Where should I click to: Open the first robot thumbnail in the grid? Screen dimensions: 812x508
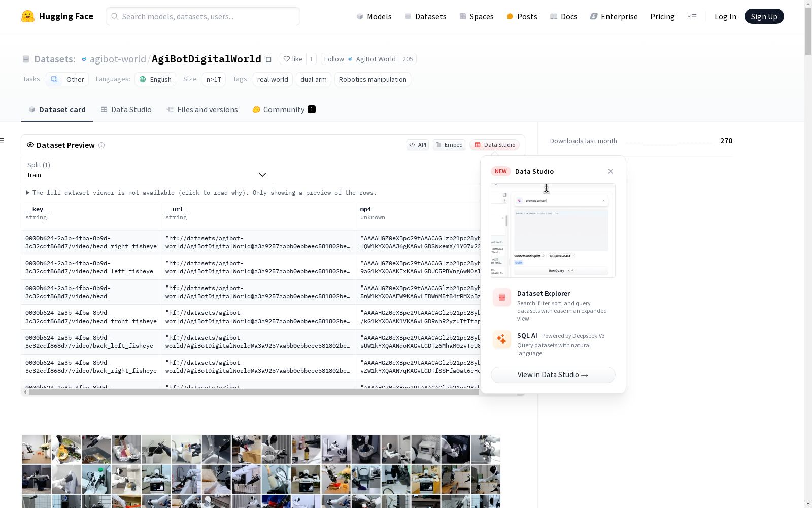tap(37, 449)
